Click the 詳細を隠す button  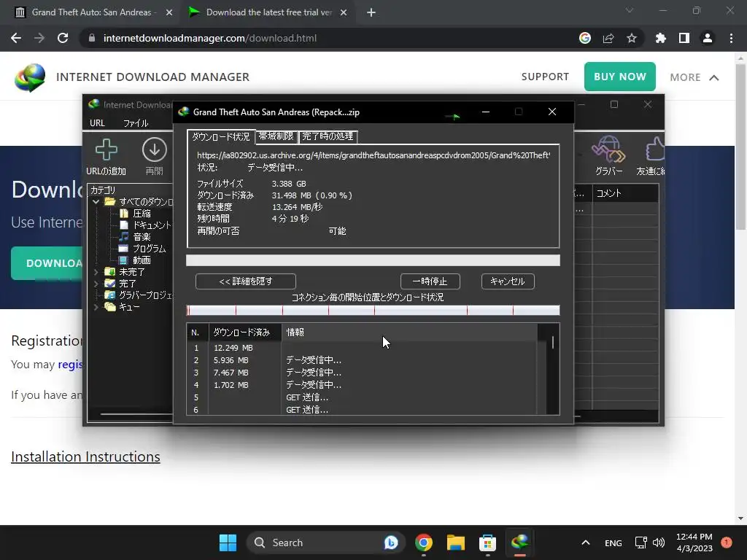pos(246,281)
